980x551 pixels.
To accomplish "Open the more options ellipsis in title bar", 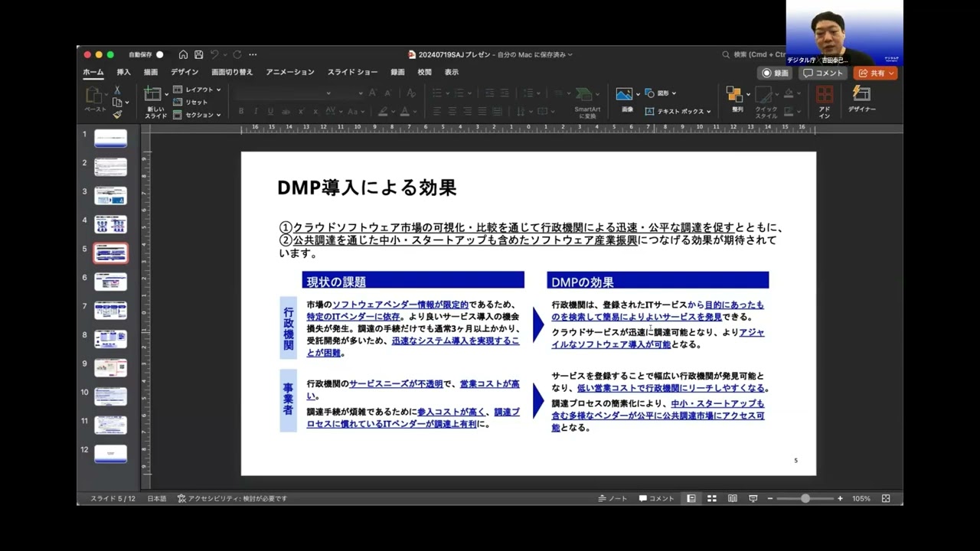I will pyautogui.click(x=253, y=54).
